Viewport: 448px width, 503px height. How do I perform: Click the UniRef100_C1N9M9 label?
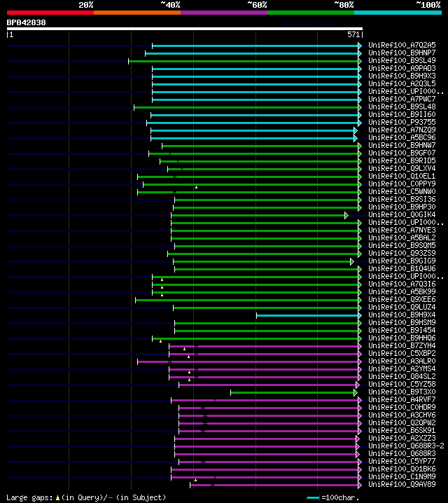coord(402,476)
